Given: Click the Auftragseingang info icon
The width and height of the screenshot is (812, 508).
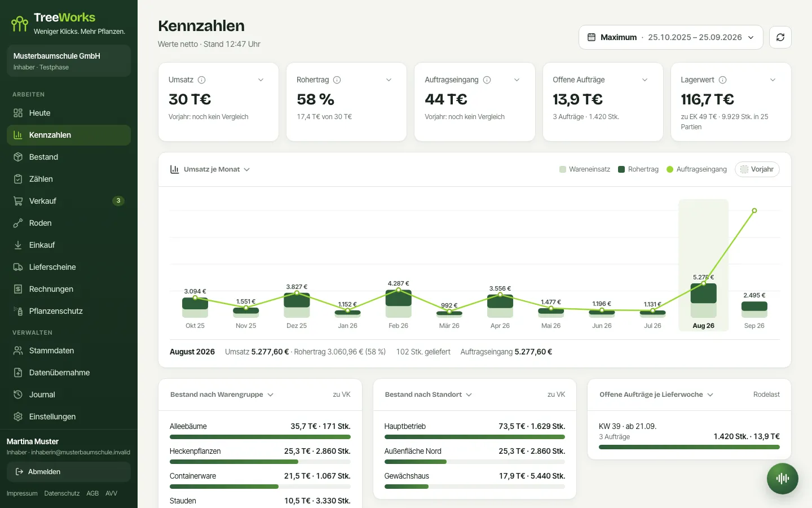Looking at the screenshot, I should [x=487, y=80].
